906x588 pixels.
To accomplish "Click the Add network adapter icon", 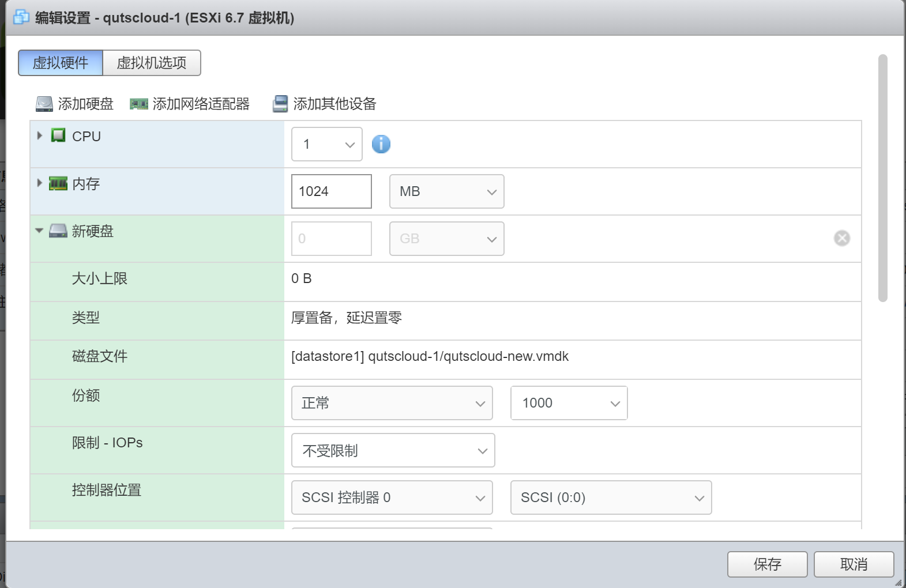I will click(139, 104).
